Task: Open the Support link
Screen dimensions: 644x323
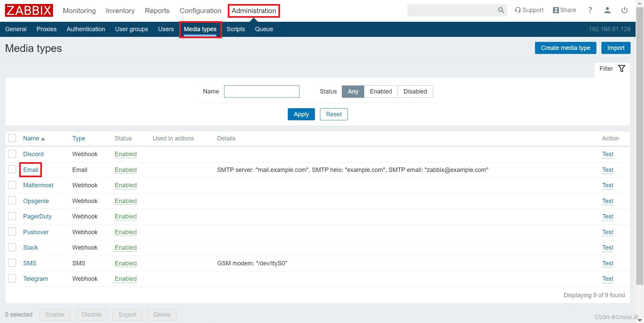Action: (529, 10)
